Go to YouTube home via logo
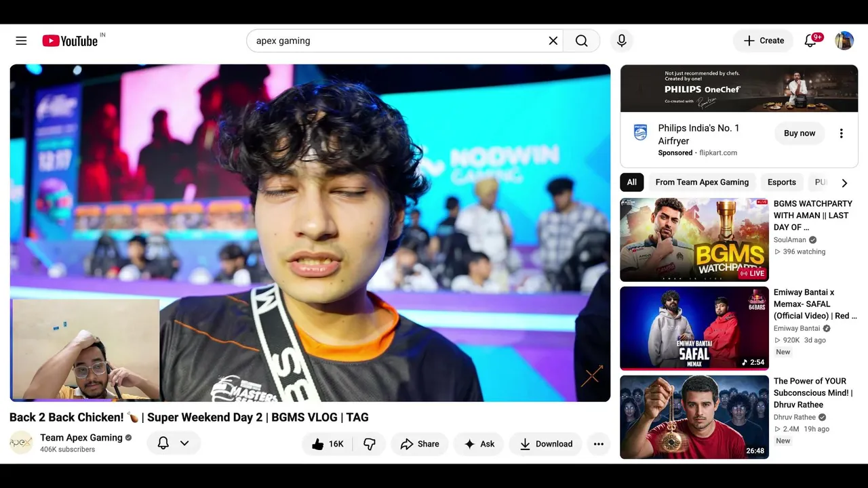Screen dimensions: 868x488 pyautogui.click(x=70, y=41)
